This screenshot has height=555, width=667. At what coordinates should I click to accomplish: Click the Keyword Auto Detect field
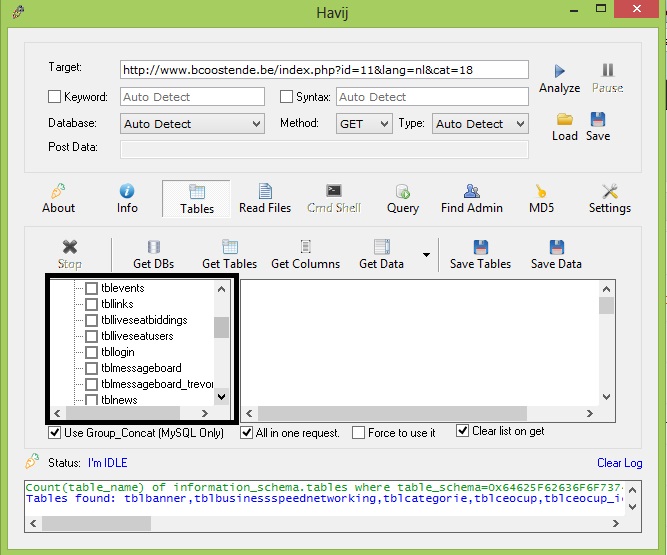tap(192, 97)
